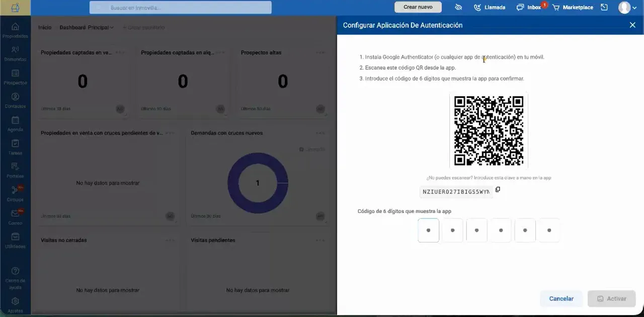Focus the Buscar en Inmovilla search field
The height and width of the screenshot is (317, 644).
coord(181,8)
